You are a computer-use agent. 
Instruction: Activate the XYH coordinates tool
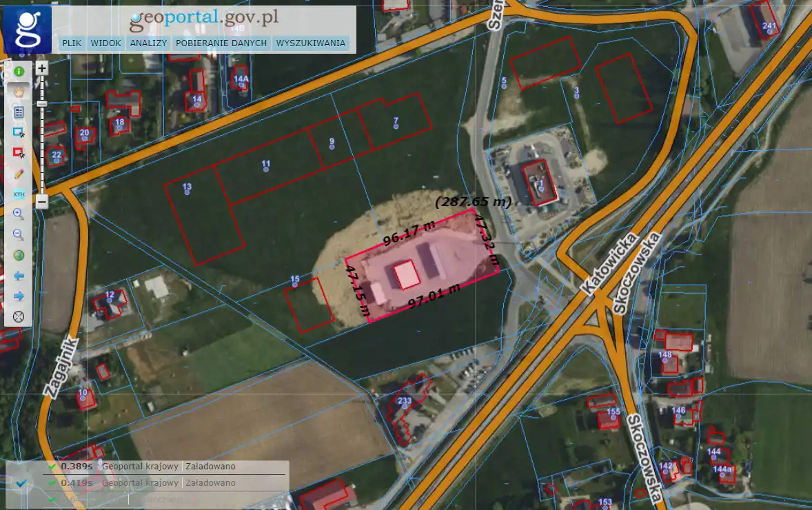pyautogui.click(x=19, y=194)
